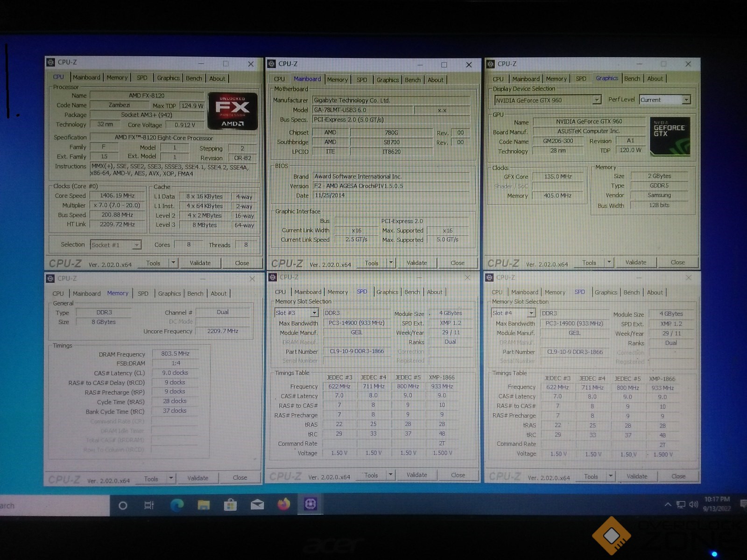Click the Chipset value "780G"
The image size is (747, 560).
click(391, 133)
